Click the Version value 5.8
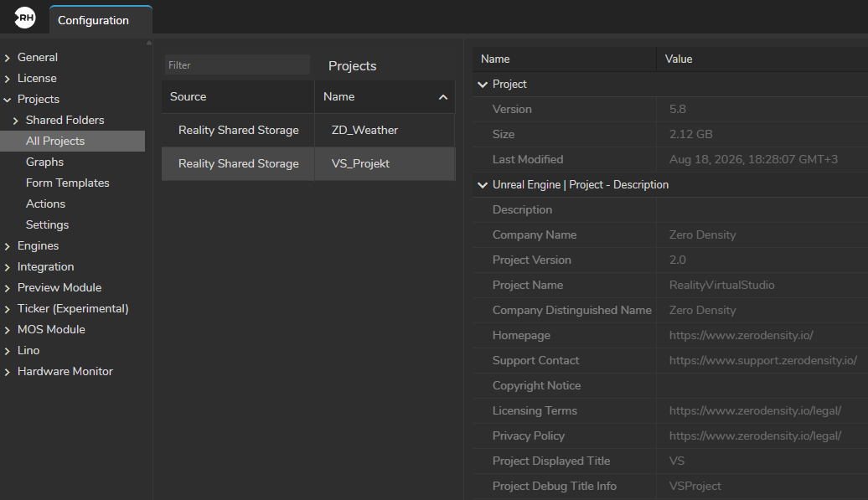The width and height of the screenshot is (868, 500). [x=678, y=109]
